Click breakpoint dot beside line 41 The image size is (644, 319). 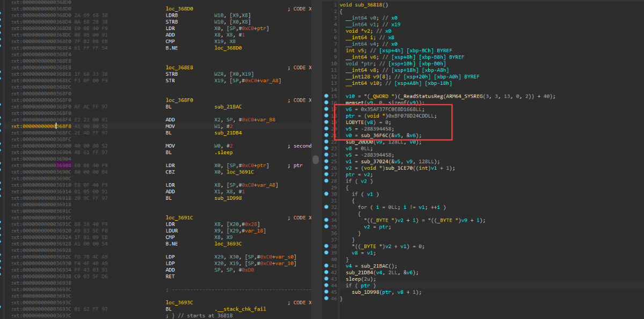[x=327, y=266]
